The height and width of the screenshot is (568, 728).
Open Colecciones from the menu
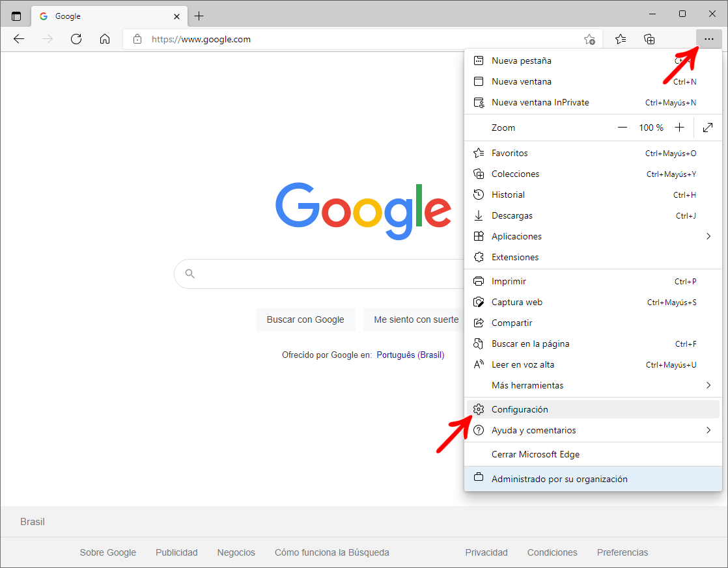(x=593, y=174)
